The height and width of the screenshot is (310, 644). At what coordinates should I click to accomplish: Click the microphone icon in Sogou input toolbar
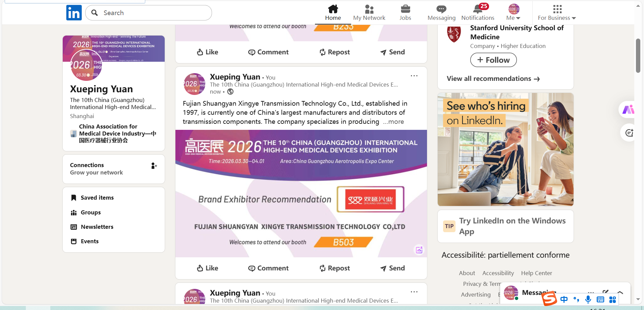pos(588,299)
